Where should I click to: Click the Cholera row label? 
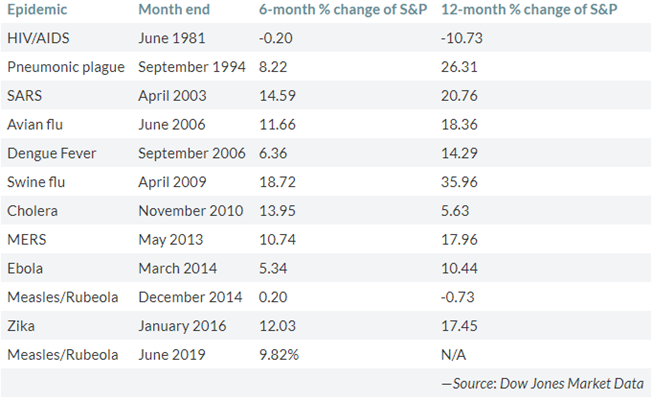[31, 211]
